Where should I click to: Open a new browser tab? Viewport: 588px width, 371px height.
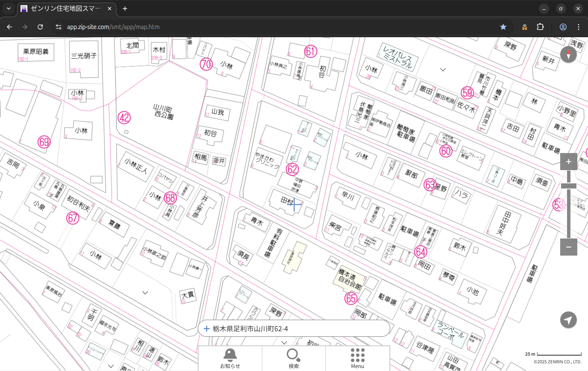point(125,9)
